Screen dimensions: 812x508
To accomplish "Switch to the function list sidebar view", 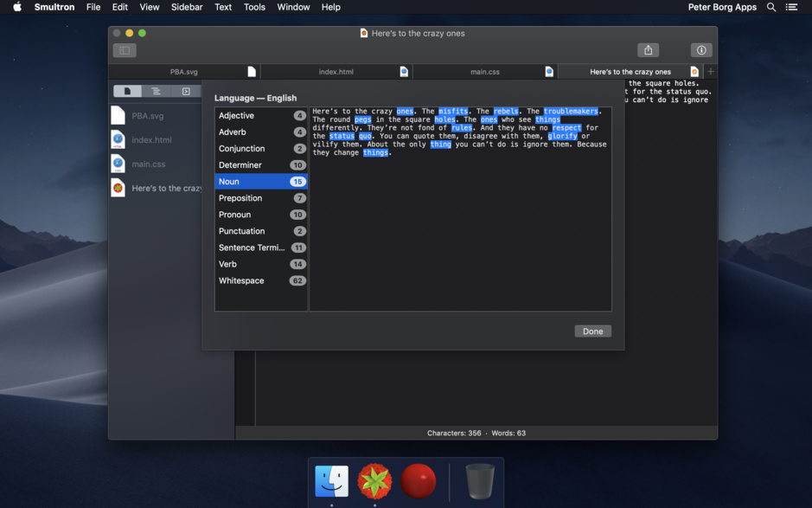I will (157, 90).
